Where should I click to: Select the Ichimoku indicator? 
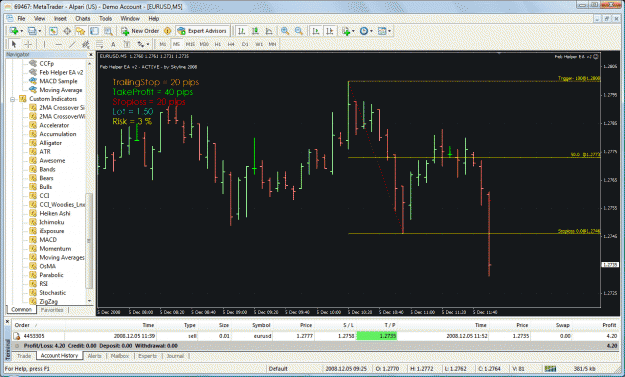51,222
